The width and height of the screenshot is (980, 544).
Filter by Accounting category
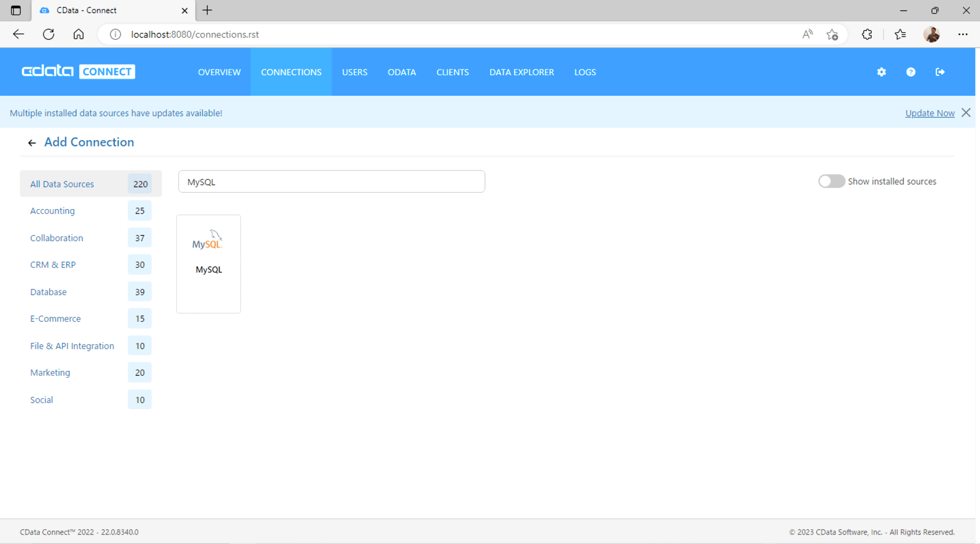(x=90, y=211)
